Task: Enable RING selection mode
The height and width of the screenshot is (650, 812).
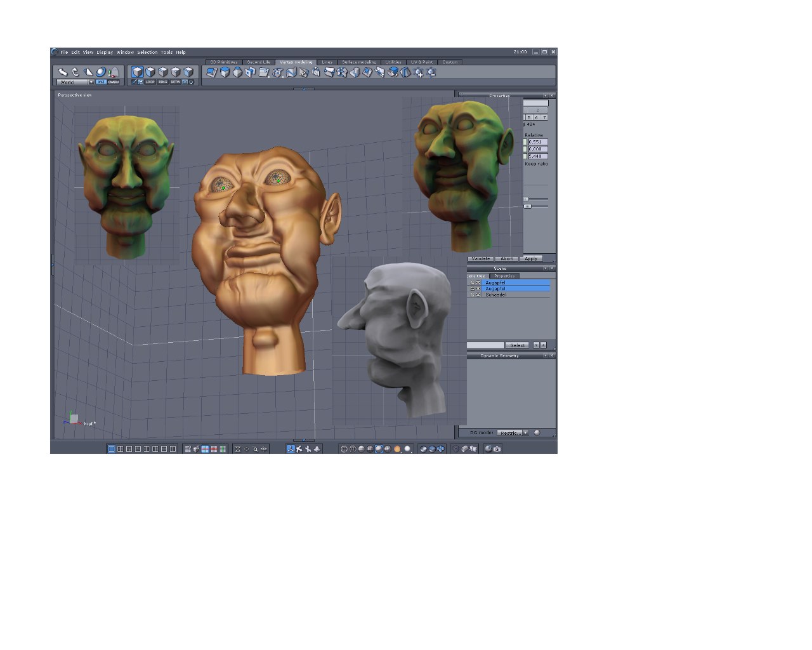Action: click(x=163, y=82)
